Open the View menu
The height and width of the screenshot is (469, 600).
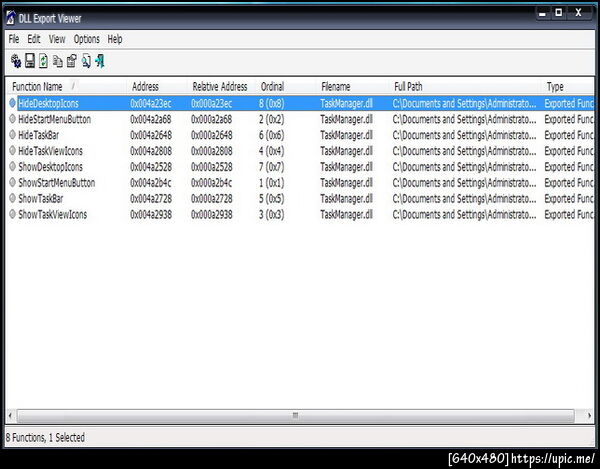(57, 39)
